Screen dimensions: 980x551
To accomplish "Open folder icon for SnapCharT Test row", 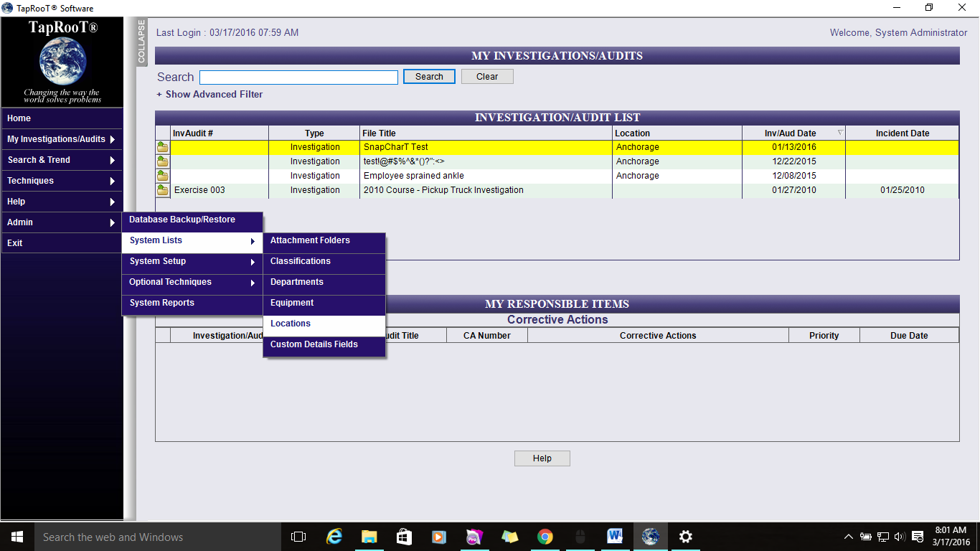I will click(163, 147).
